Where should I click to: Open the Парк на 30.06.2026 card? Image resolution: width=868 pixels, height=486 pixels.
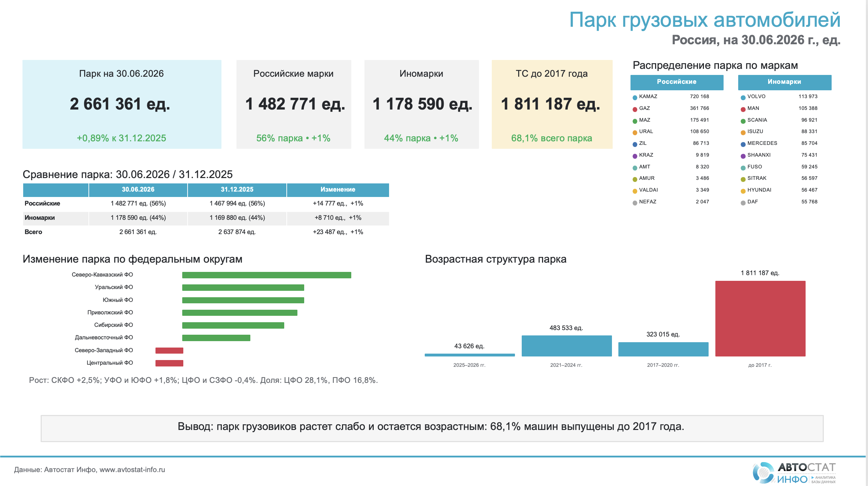122,104
